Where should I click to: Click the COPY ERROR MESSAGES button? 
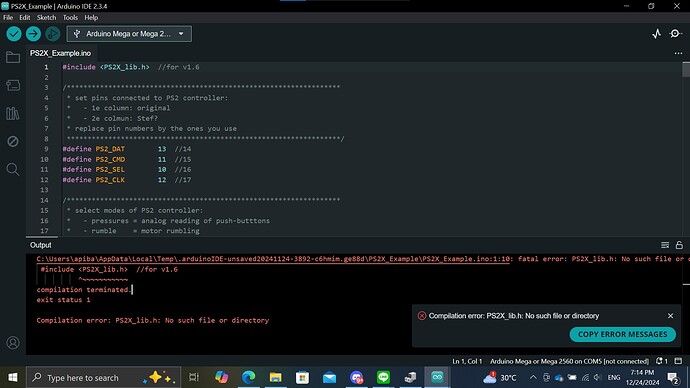tap(623, 334)
